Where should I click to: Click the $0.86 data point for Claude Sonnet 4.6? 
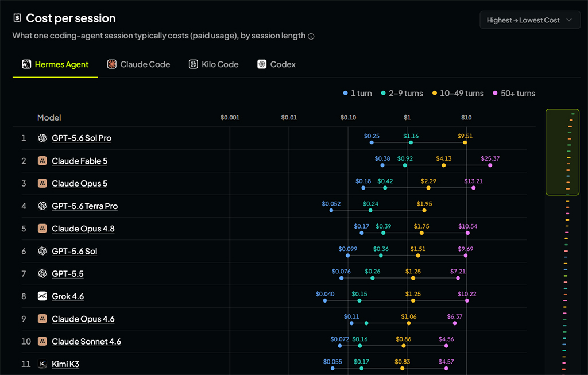point(404,346)
